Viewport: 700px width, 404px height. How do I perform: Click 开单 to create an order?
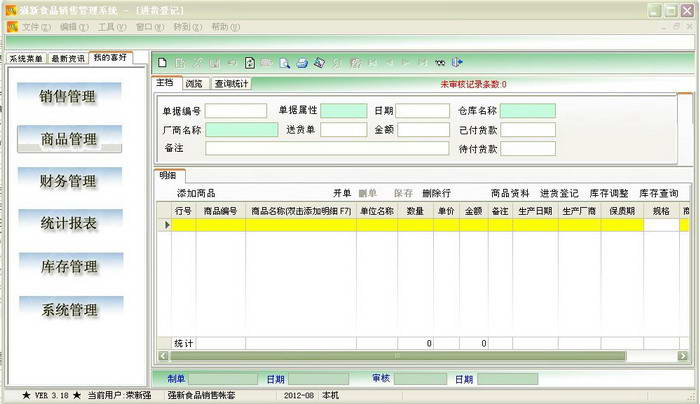[342, 193]
